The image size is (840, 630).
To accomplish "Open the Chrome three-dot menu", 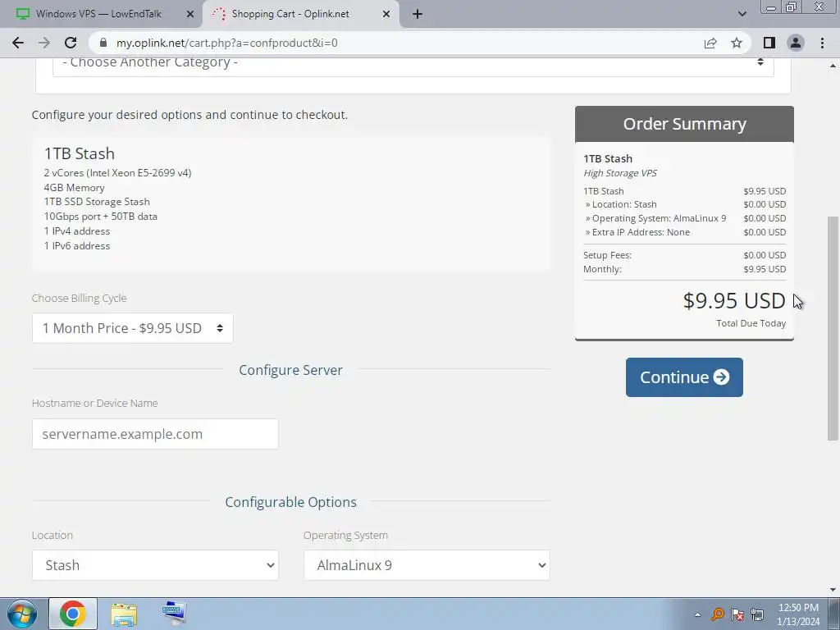I will click(822, 43).
